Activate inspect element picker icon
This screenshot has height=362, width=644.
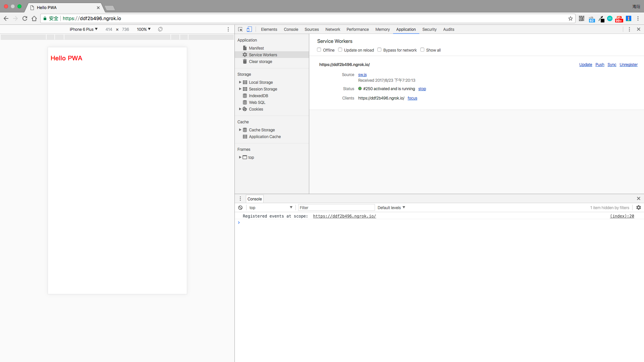pyautogui.click(x=240, y=29)
